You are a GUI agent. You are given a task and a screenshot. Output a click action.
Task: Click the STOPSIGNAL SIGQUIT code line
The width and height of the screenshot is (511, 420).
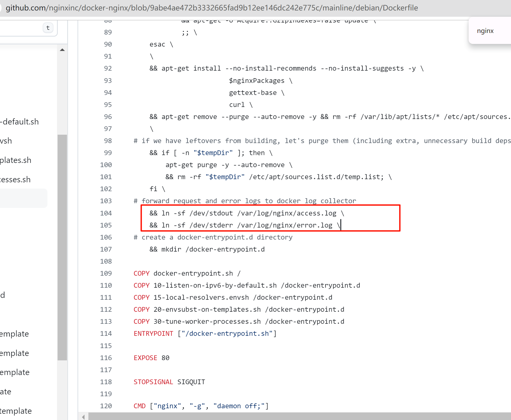click(x=169, y=382)
